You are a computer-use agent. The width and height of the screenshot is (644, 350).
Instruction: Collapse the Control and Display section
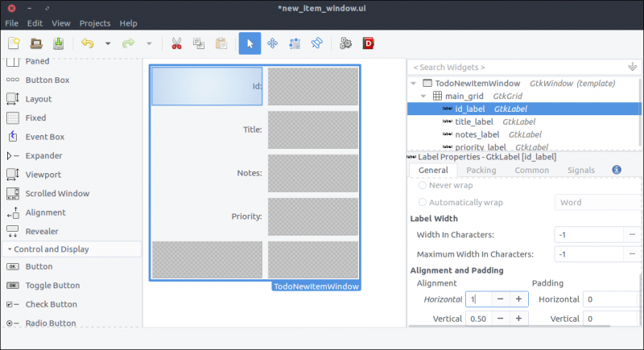click(10, 249)
